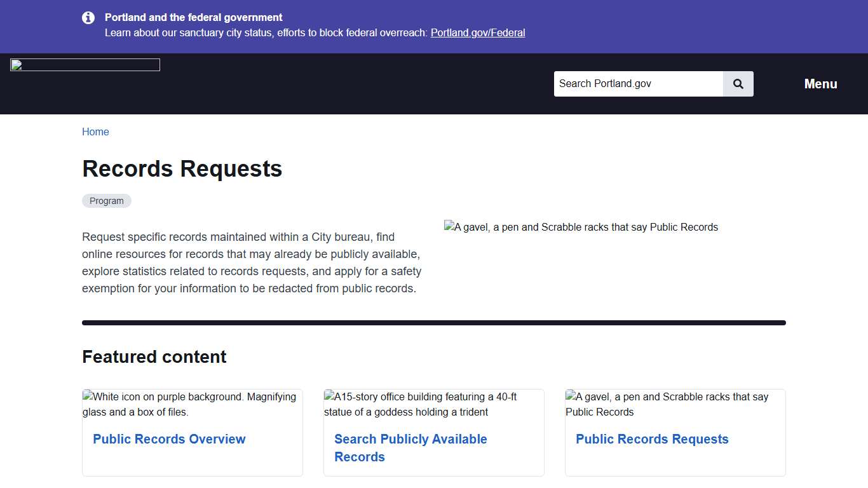
Task: Click the gavel and Scrabble racks card image
Action: pyautogui.click(x=675, y=404)
